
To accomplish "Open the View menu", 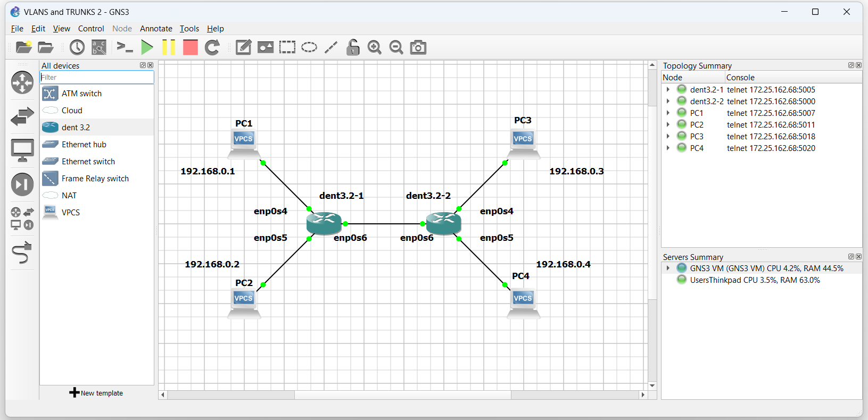I will coord(62,29).
